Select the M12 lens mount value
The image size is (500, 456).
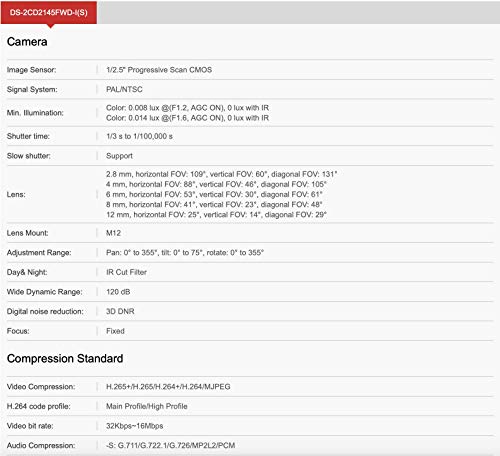pyautogui.click(x=113, y=233)
